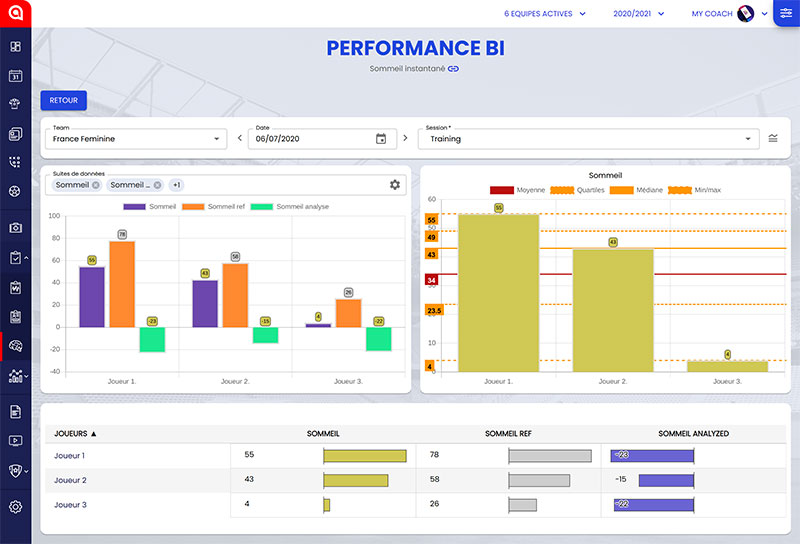Screen dimensions: 800x544
Task: Select the brain icon in the sidebar
Action: click(x=15, y=346)
